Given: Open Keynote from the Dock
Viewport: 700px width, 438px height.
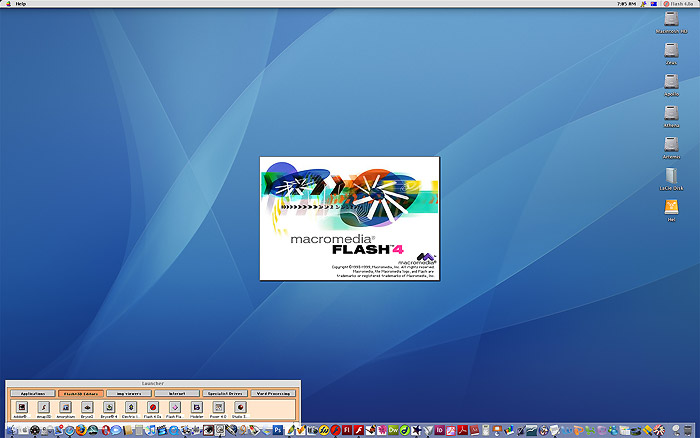Looking at the screenshot, I should (497, 430).
